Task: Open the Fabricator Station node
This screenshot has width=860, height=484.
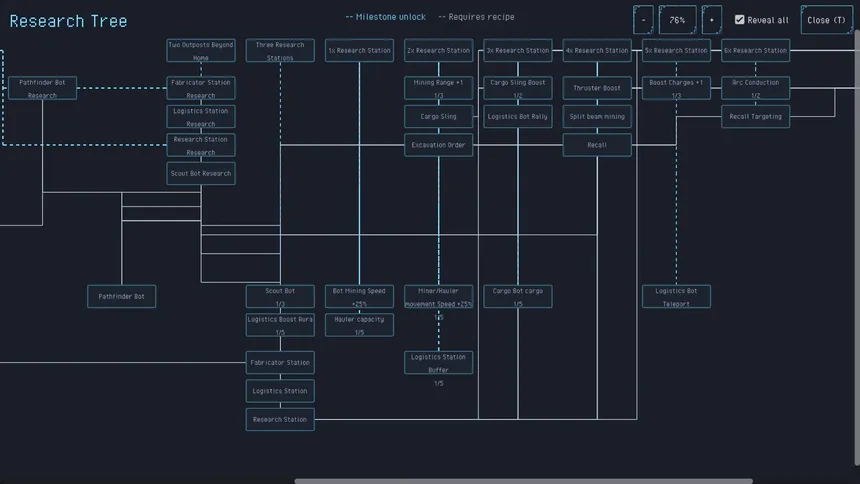Action: pyautogui.click(x=280, y=363)
